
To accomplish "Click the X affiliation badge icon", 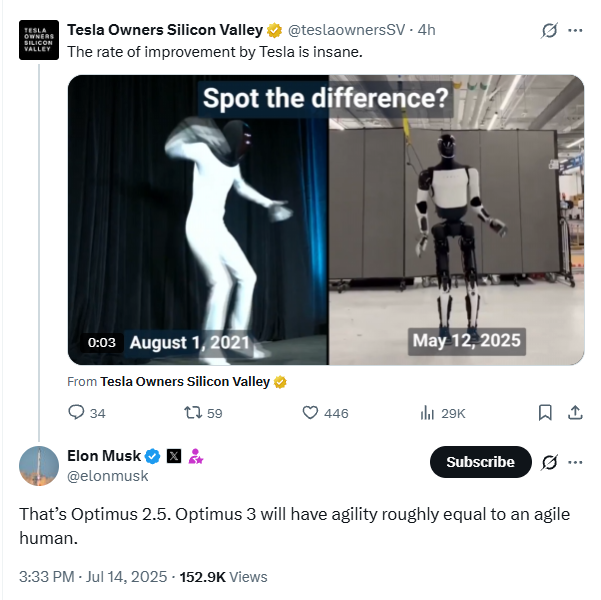I will click(174, 457).
